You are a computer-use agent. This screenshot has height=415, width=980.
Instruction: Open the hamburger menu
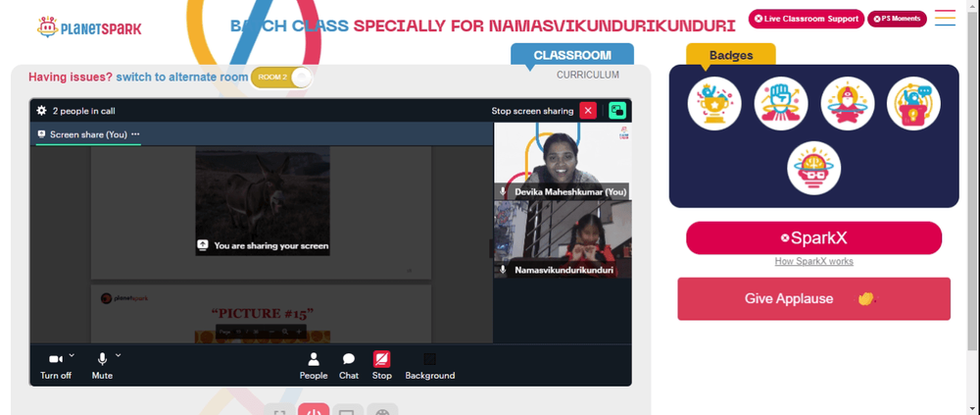point(945,18)
